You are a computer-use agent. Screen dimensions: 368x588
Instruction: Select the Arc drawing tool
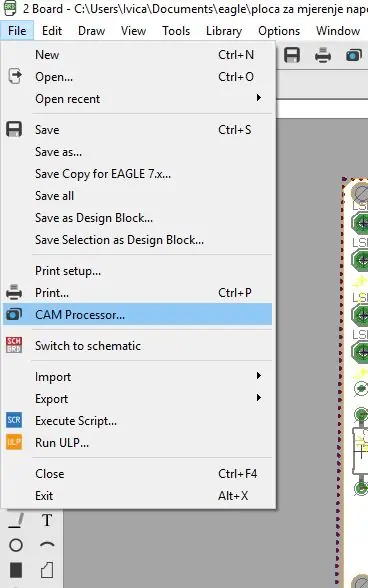pos(47,544)
